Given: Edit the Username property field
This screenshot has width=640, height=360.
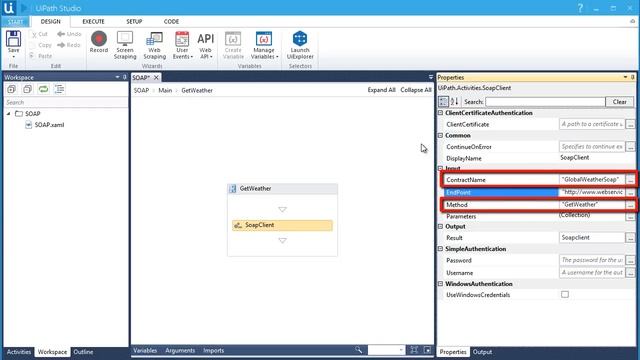Looking at the screenshot, I should [592, 272].
